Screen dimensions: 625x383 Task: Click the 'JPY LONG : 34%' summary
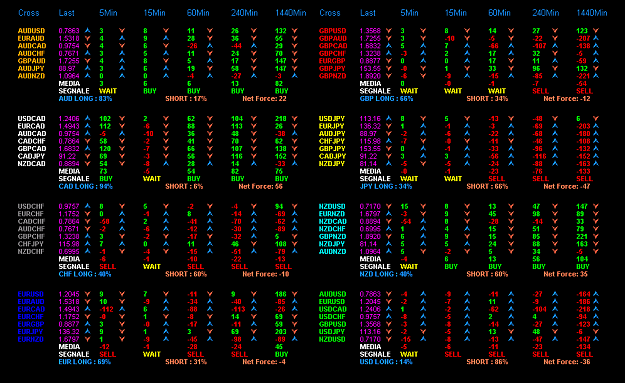(x=385, y=187)
